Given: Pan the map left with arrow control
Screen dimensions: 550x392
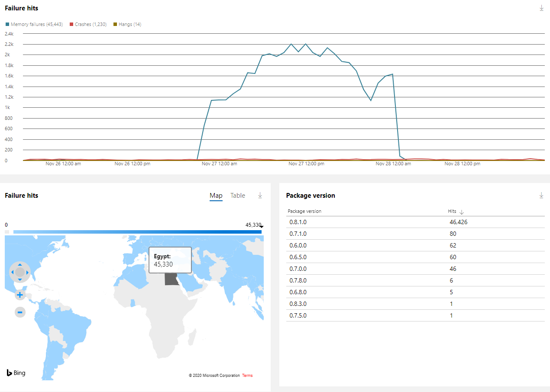Looking at the screenshot, I should 13,272.
